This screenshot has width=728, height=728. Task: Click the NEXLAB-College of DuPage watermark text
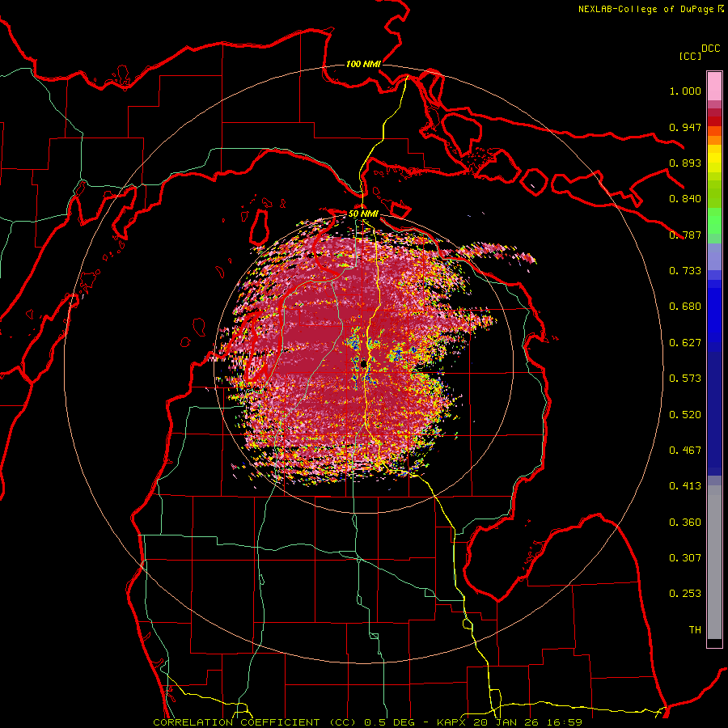[650, 9]
